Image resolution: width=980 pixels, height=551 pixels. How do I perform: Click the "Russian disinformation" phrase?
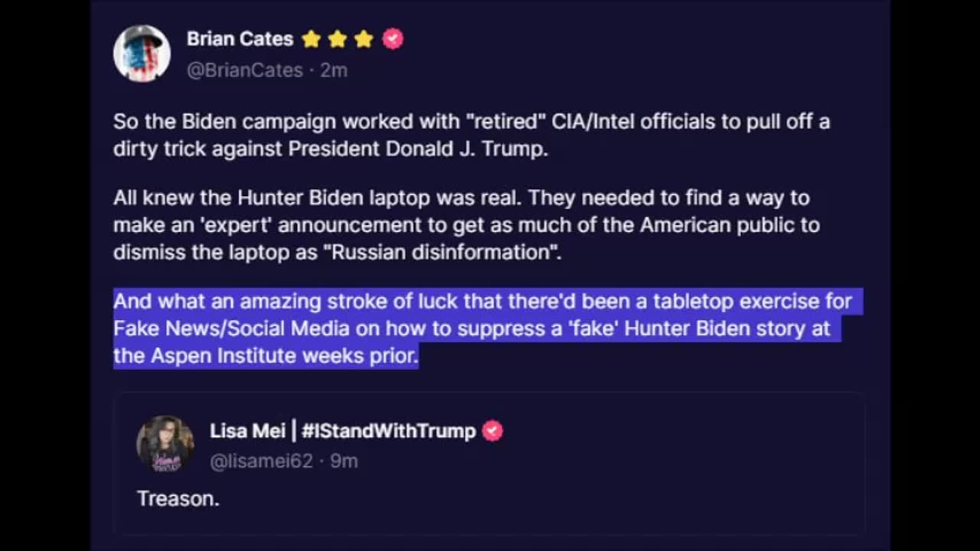[x=445, y=253]
